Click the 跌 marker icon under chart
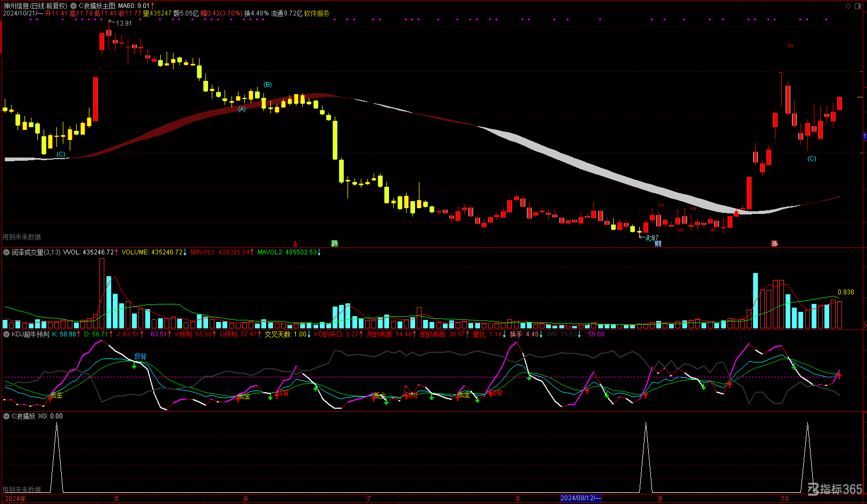The height and width of the screenshot is (504, 867). point(335,243)
